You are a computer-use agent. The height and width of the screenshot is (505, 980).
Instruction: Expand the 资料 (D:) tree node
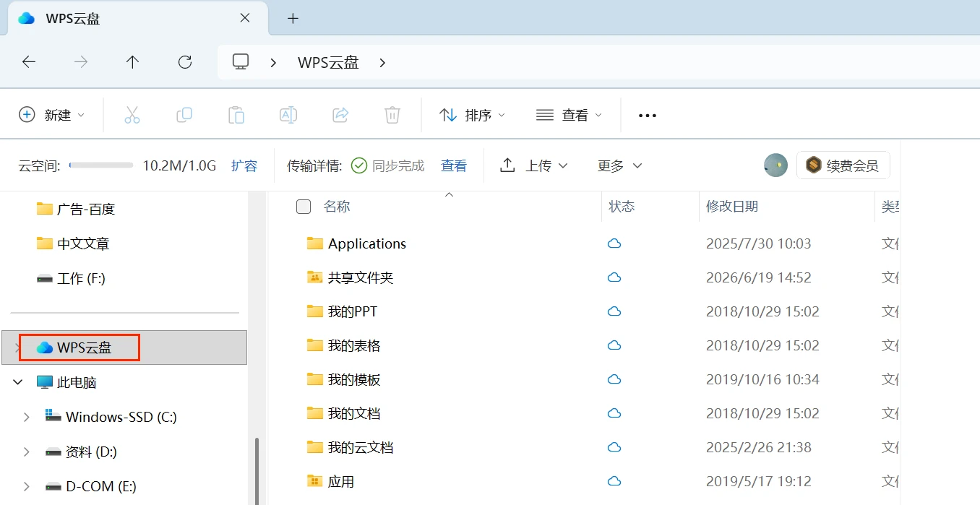click(27, 452)
